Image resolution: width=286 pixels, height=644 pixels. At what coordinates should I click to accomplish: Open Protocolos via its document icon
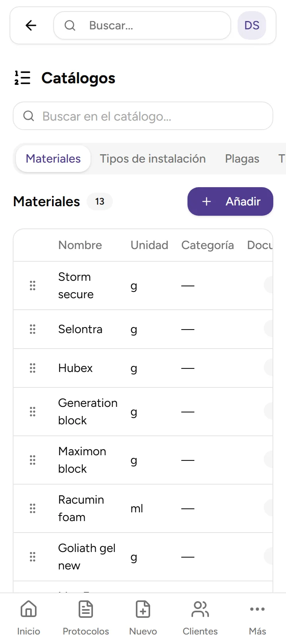pyautogui.click(x=85, y=609)
